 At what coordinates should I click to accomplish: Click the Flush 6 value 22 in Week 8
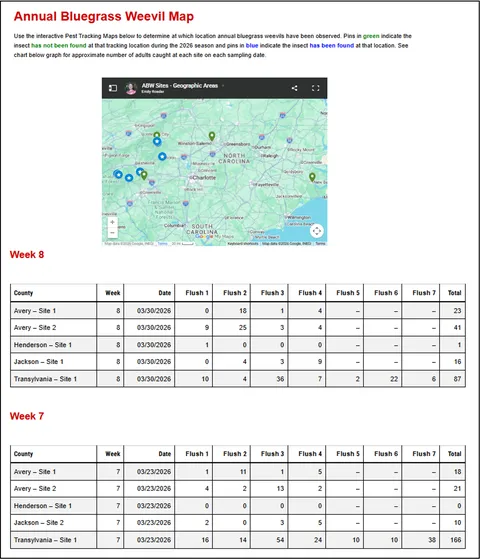394,379
